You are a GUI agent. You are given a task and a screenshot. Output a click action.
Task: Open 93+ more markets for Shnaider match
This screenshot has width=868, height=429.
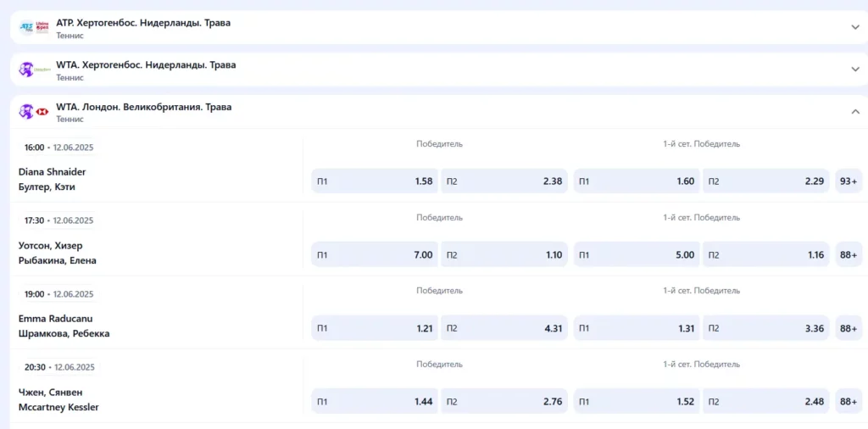tap(848, 181)
